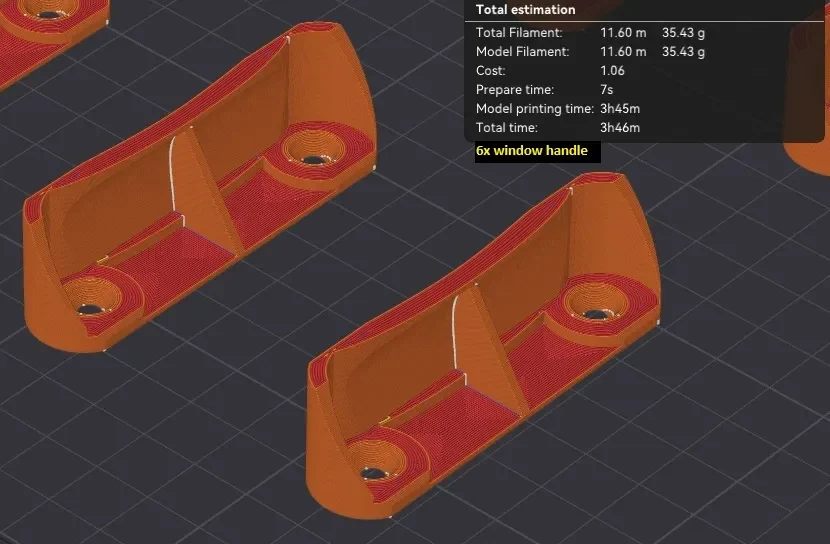Click the Cost value 1.06
The height and width of the screenshot is (544, 830).
click(x=612, y=71)
